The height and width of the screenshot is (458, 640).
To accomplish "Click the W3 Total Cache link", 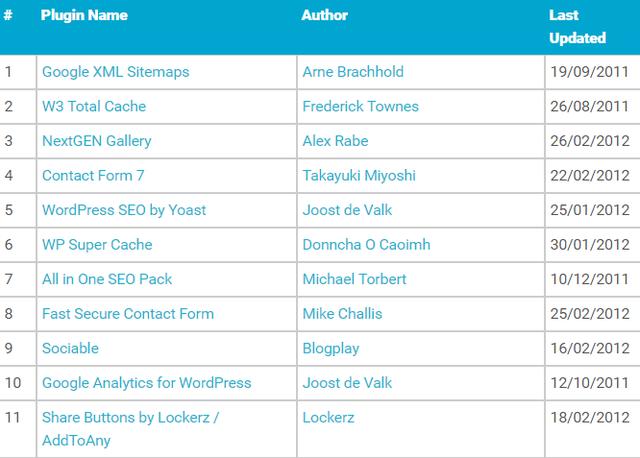I will (x=94, y=106).
